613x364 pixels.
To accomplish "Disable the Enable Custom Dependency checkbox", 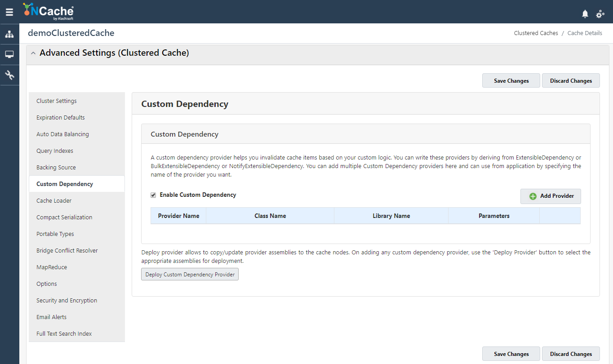I will pos(153,195).
